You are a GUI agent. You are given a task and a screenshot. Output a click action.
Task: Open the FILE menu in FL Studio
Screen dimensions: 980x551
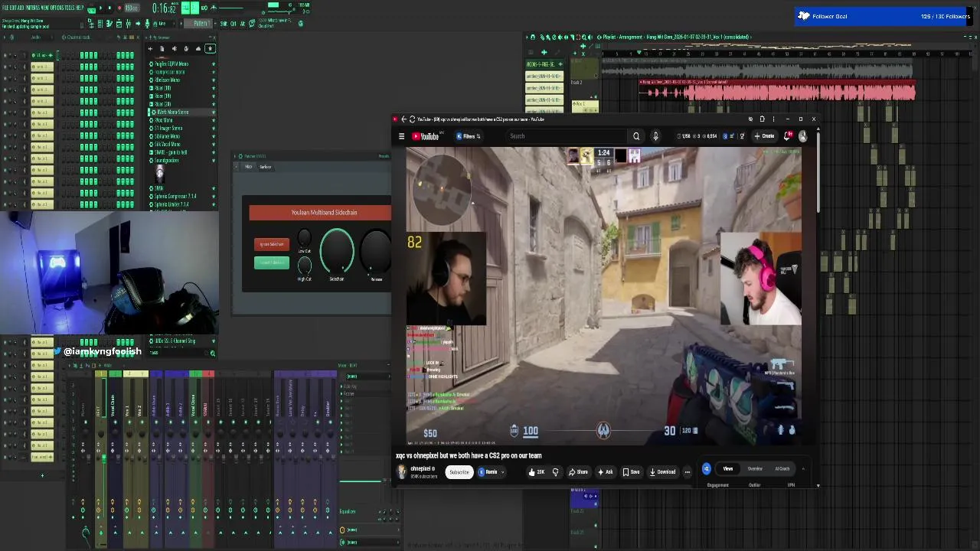click(x=5, y=8)
